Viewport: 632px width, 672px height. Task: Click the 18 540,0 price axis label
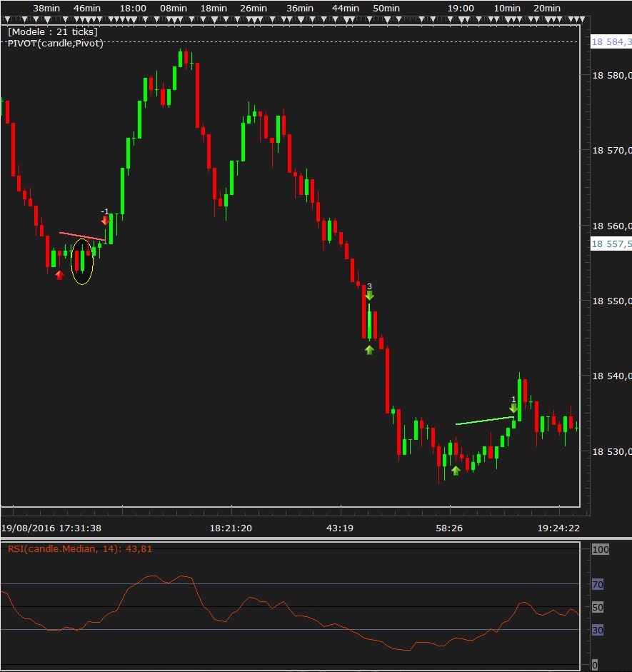612,376
